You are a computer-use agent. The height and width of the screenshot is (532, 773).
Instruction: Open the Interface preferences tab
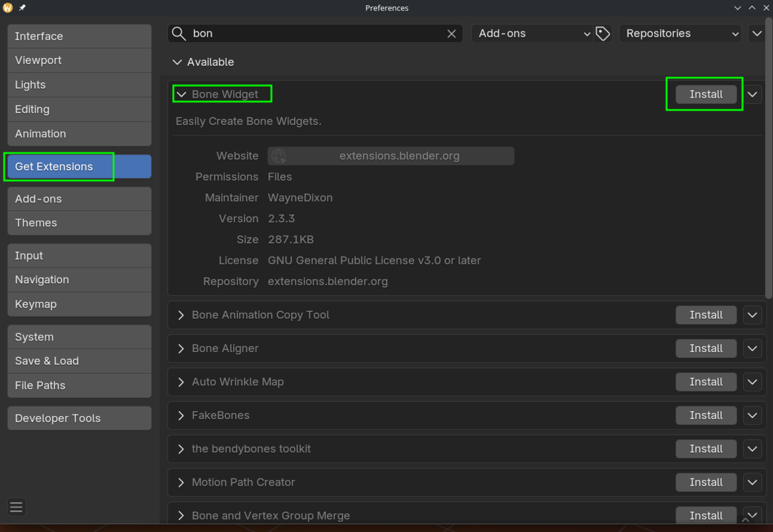(79, 36)
